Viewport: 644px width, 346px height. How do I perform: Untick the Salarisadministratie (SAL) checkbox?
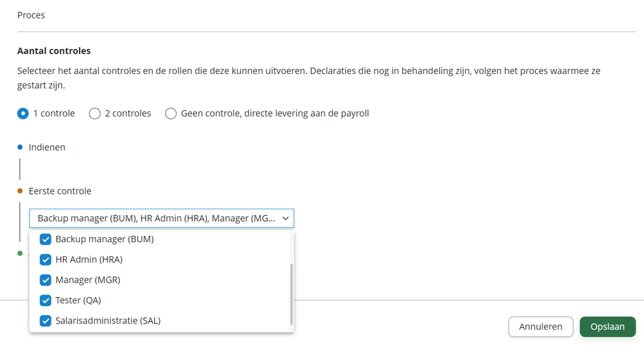click(x=46, y=321)
